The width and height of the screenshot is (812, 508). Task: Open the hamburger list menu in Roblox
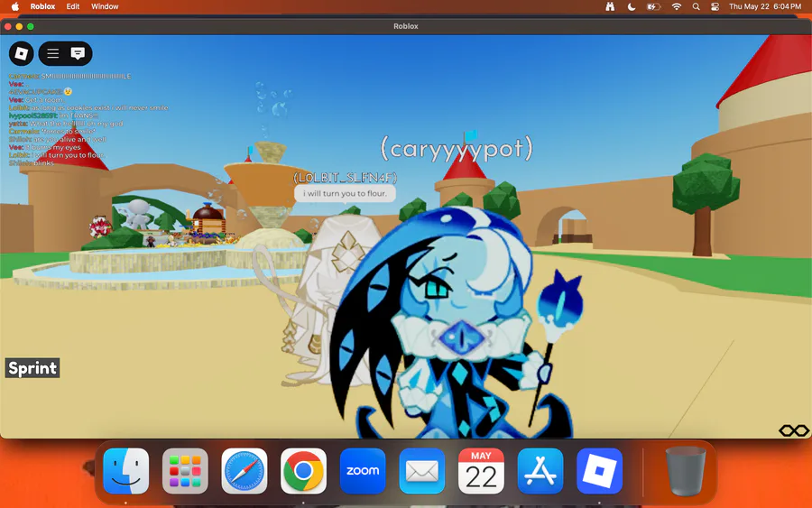click(53, 53)
